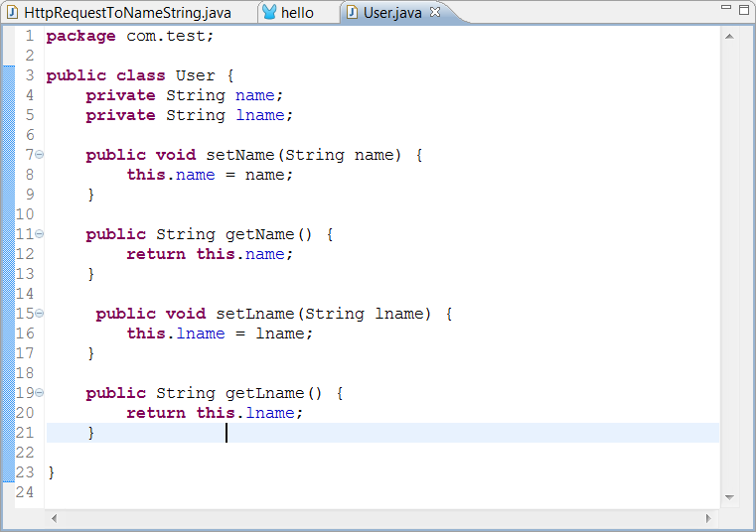This screenshot has width=756, height=532.
Task: Click the horizontal scrollbar left arrow
Action: click(54, 518)
